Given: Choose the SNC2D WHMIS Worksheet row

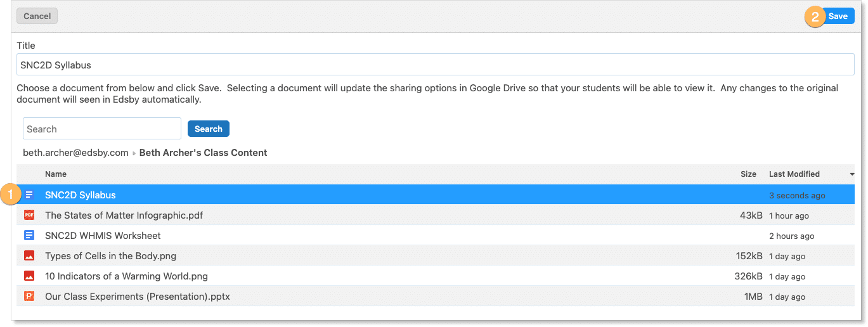Looking at the screenshot, I should [103, 236].
